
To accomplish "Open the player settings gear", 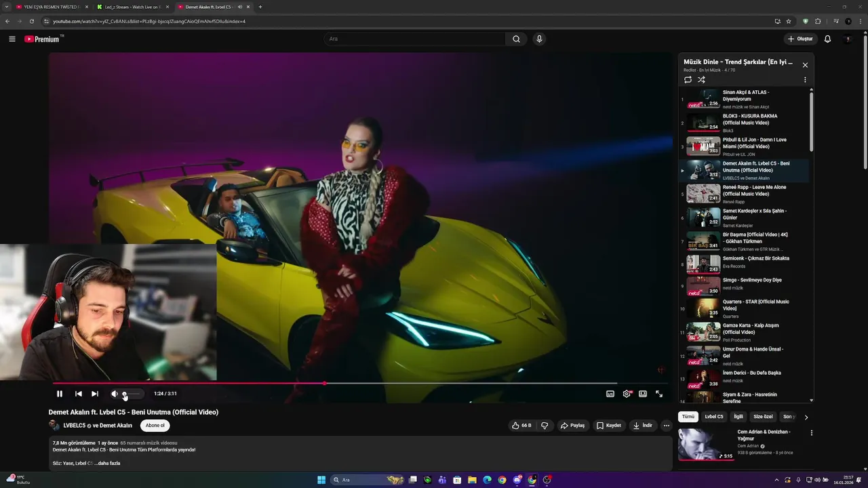I will point(627,394).
